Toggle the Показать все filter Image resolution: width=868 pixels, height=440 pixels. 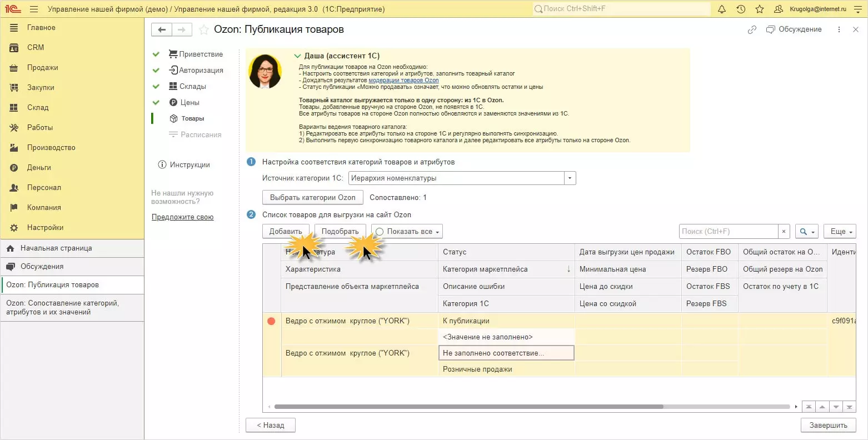point(407,232)
